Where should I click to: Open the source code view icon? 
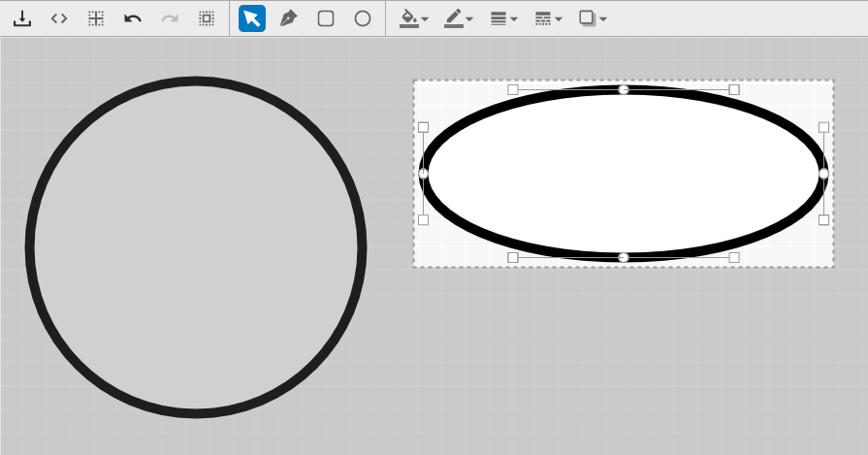coord(59,18)
